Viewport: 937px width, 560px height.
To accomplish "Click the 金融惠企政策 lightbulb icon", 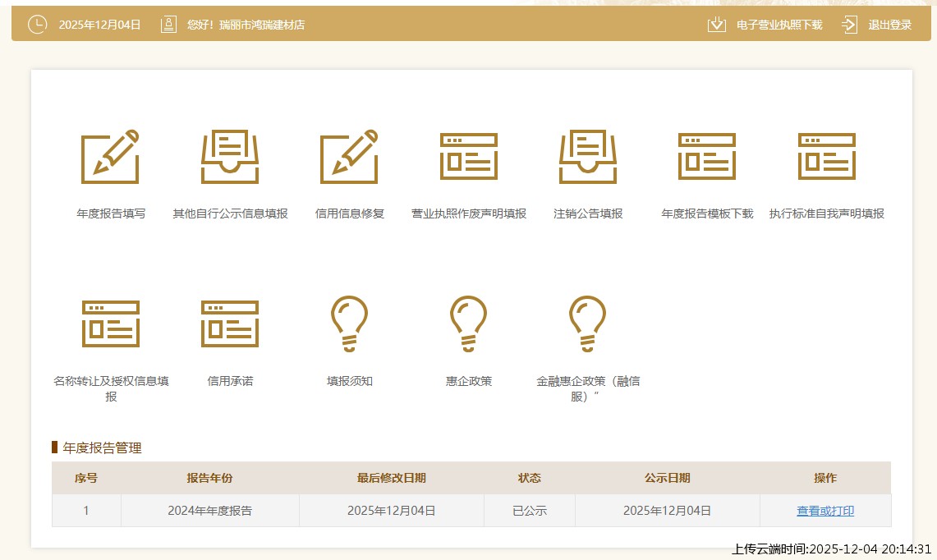I will point(588,324).
